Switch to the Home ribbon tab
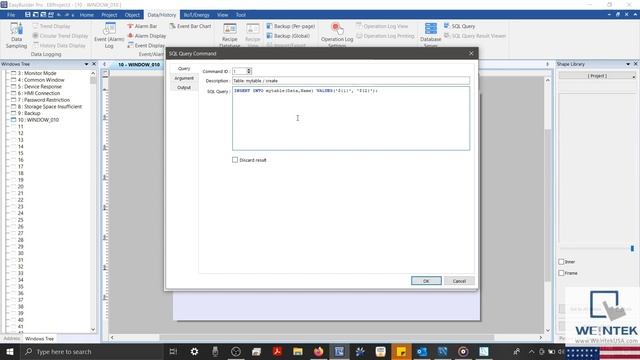The height and width of the screenshot is (360, 640). (x=87, y=15)
